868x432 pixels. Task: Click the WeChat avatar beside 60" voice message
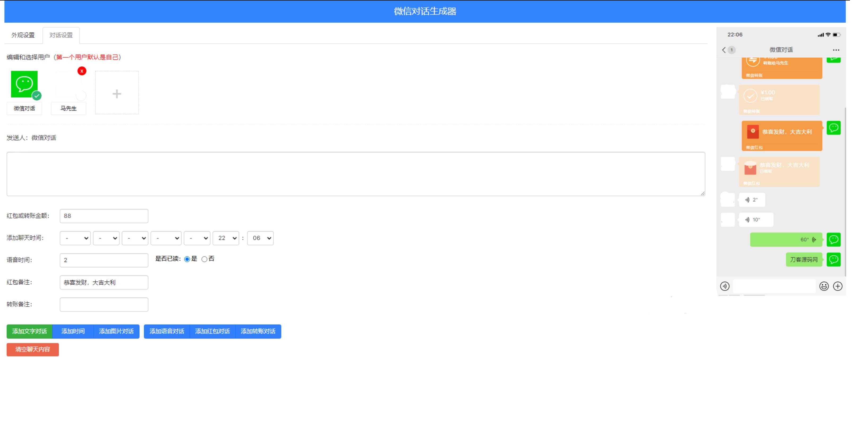pyautogui.click(x=834, y=240)
